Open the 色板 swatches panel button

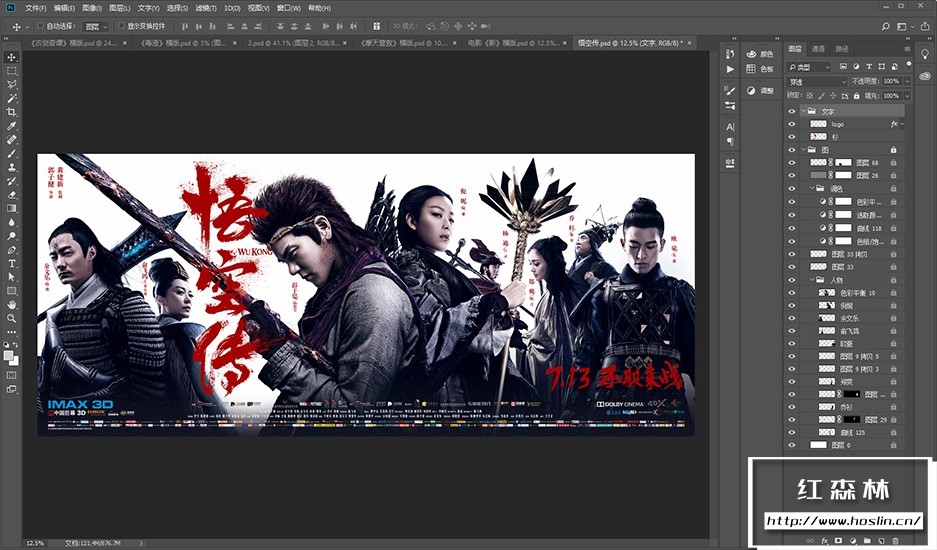pyautogui.click(x=760, y=69)
